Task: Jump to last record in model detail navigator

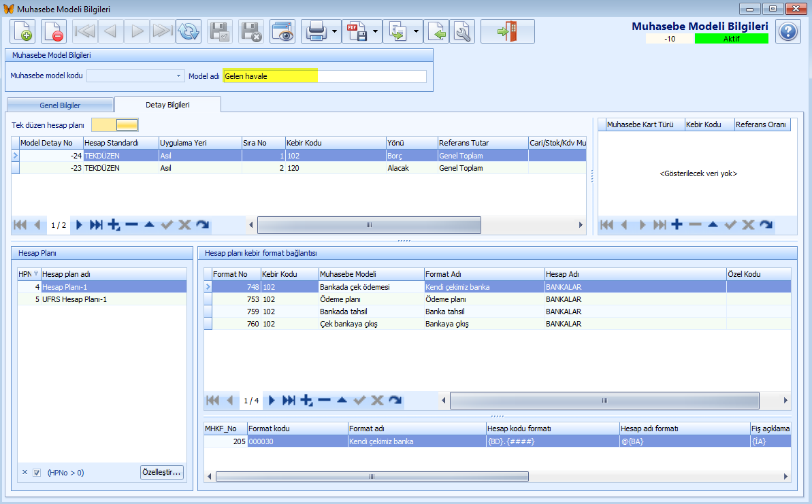Action: tap(97, 224)
